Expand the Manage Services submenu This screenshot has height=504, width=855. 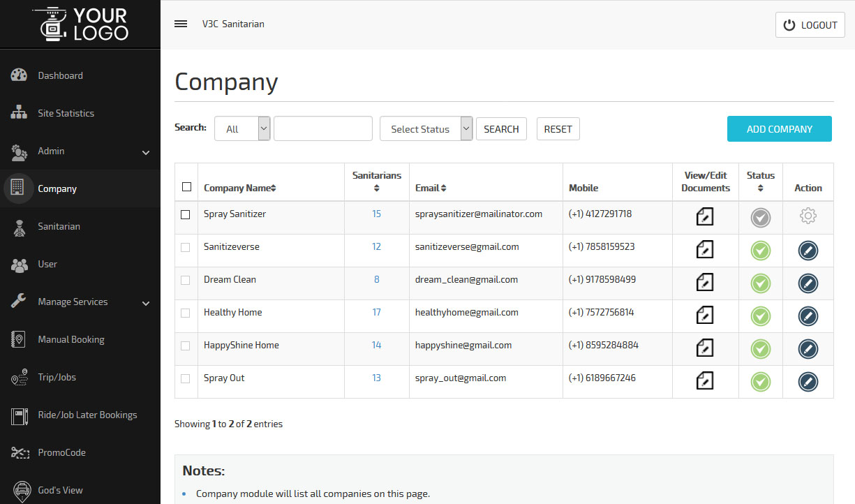pos(146,302)
